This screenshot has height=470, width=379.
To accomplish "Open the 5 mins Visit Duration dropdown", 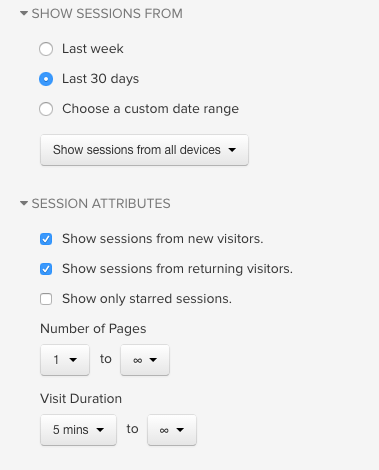I will pyautogui.click(x=78, y=430).
